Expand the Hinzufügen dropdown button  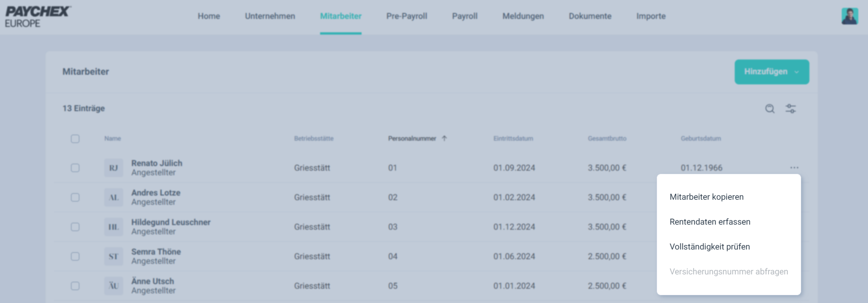pyautogui.click(x=772, y=72)
